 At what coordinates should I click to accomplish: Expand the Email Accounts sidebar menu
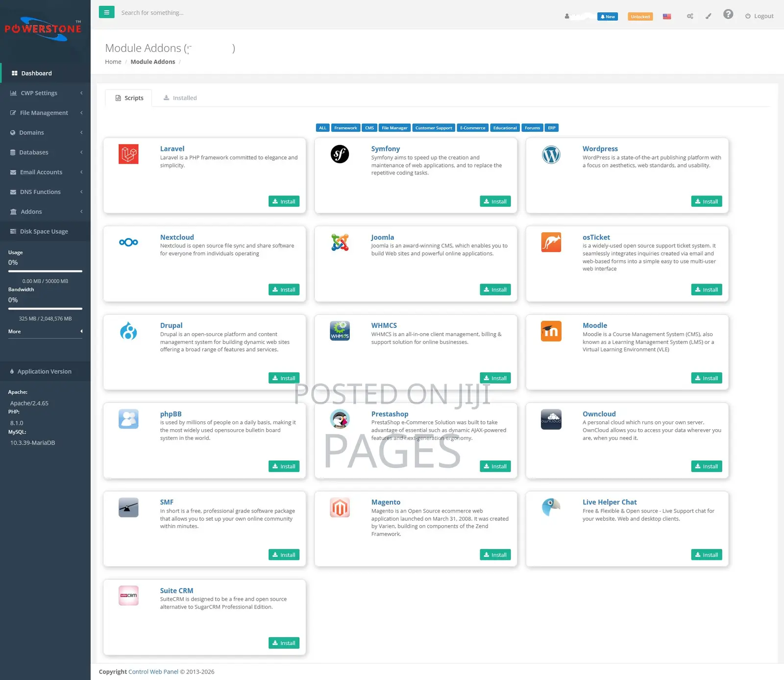click(45, 172)
